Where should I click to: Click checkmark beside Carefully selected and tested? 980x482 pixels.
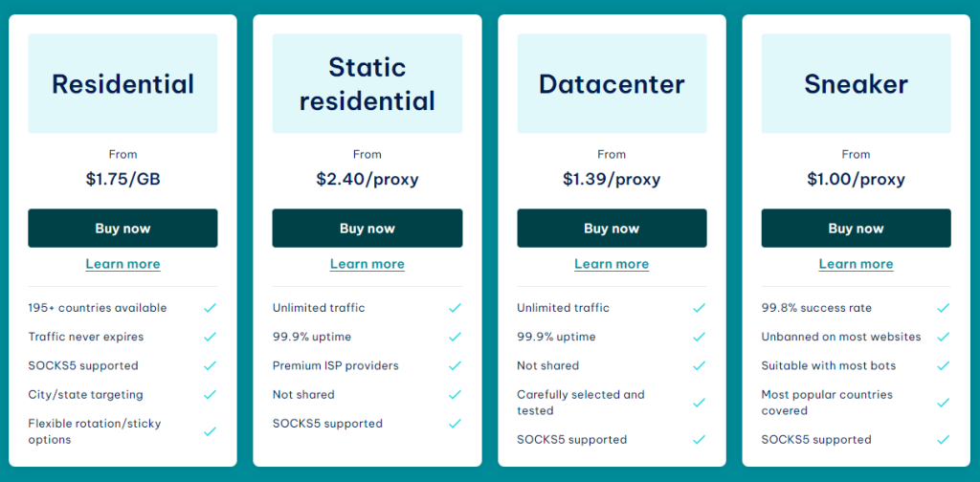tap(700, 403)
